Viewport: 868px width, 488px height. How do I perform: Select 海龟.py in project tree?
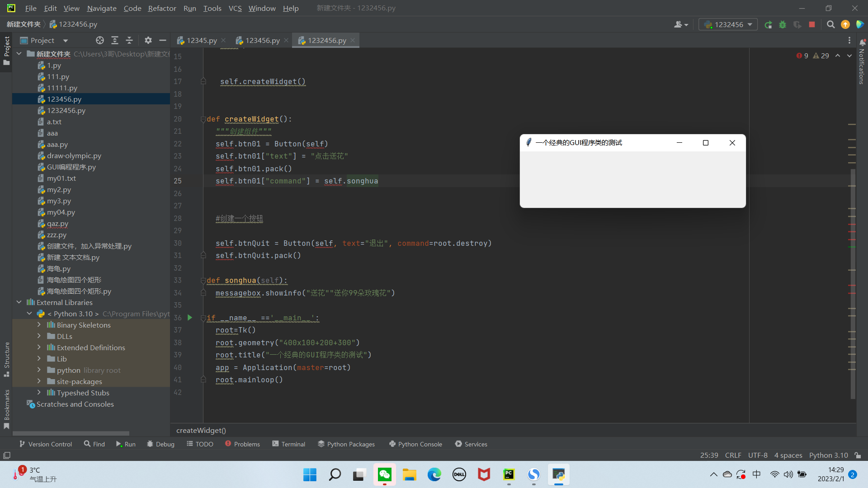coord(59,268)
